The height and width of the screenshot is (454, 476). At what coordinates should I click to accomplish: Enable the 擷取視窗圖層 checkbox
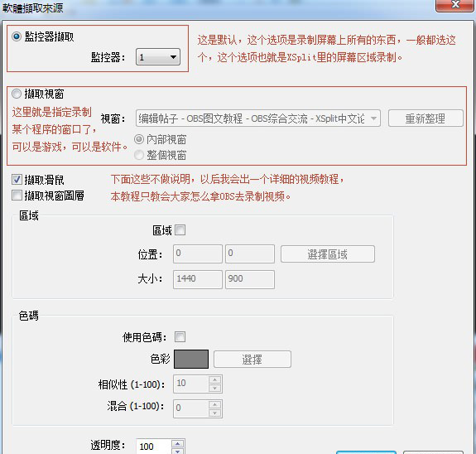coord(17,196)
